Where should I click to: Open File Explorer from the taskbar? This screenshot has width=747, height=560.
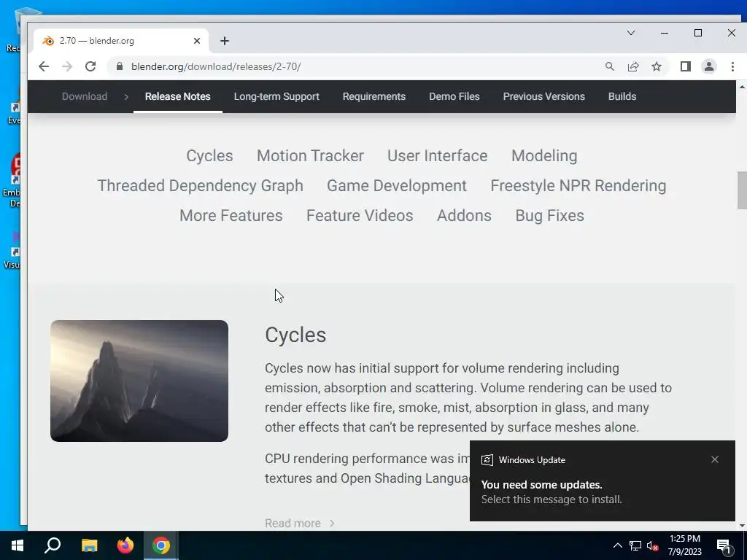tap(89, 545)
